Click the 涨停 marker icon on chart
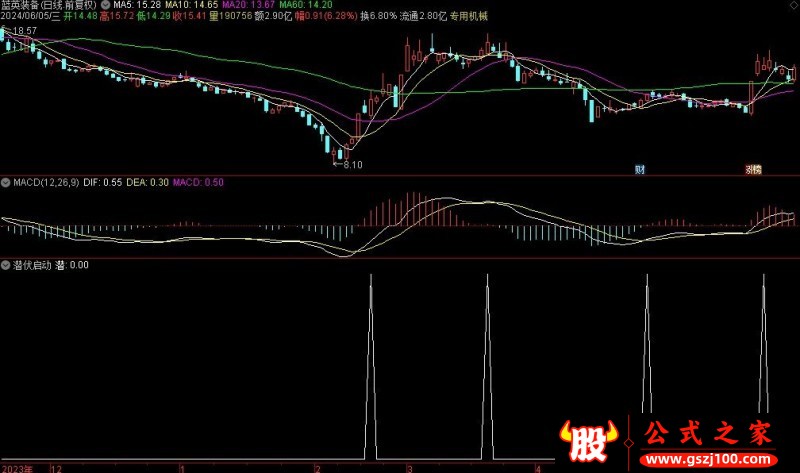Screen dimensions: 800x473 (753, 170)
